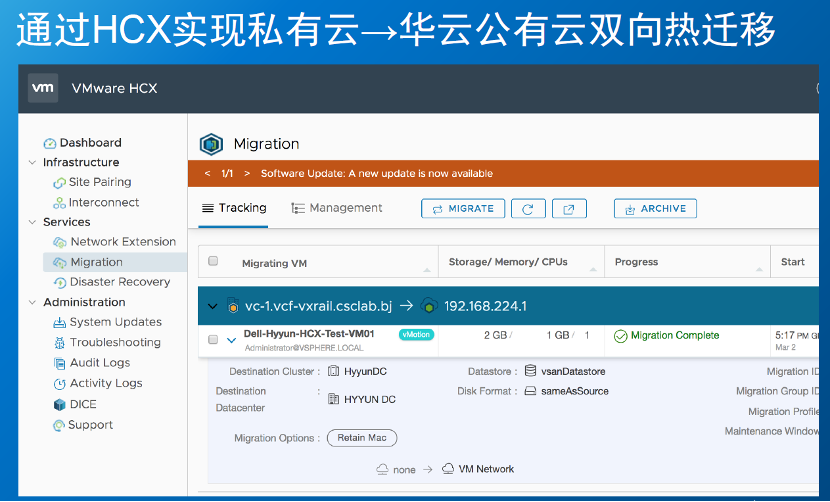Go to next notification in banner

point(247,173)
